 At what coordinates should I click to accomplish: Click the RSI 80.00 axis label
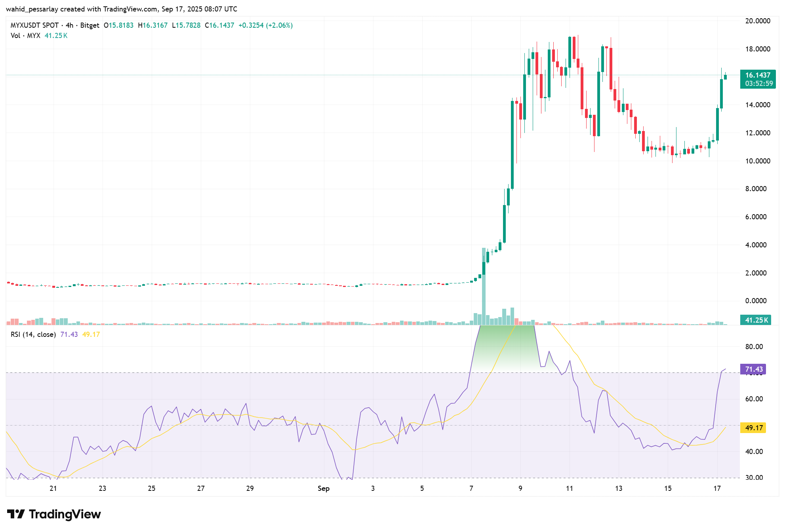click(754, 347)
